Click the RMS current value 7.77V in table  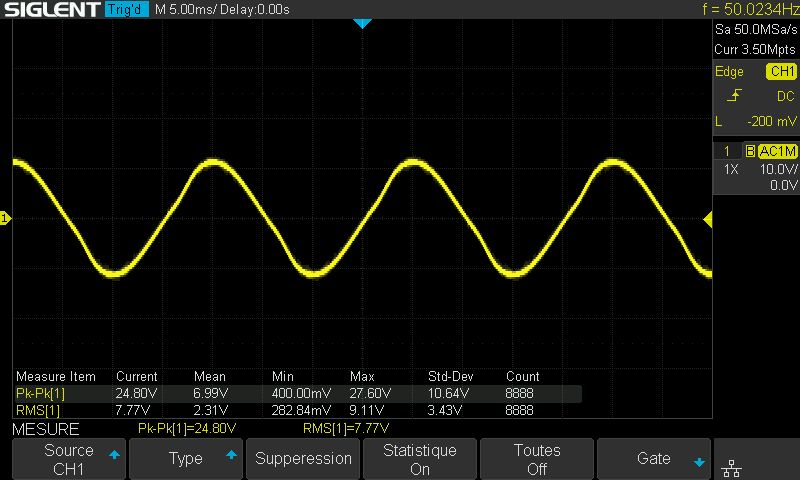133,410
